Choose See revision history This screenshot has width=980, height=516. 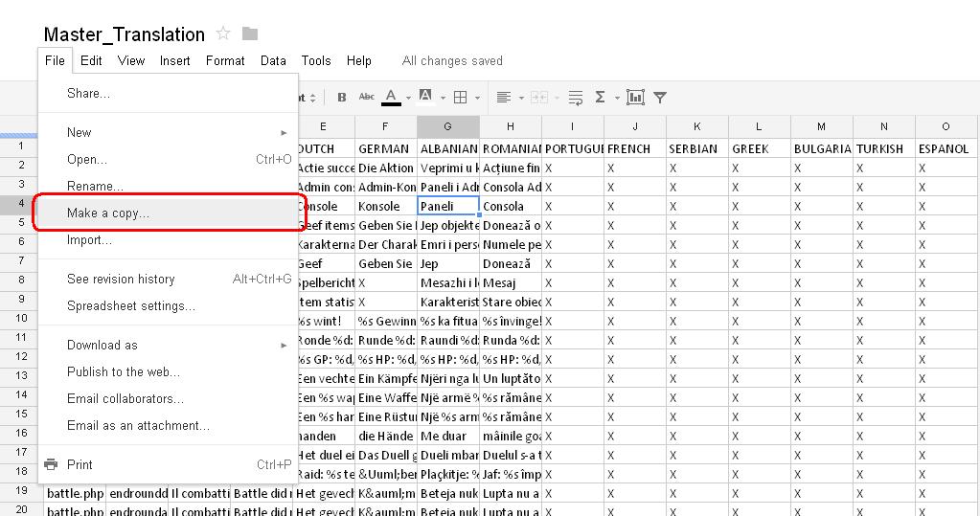121,279
